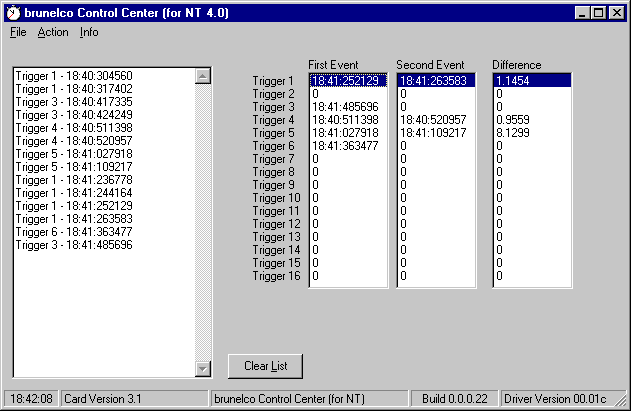Click Build 0.0.0.22 in status bar
The height and width of the screenshot is (411, 631).
tap(454, 399)
